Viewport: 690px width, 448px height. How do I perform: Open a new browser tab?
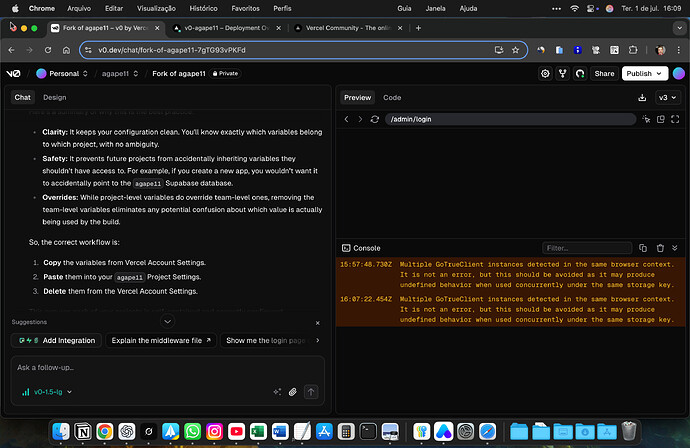pyautogui.click(x=418, y=28)
